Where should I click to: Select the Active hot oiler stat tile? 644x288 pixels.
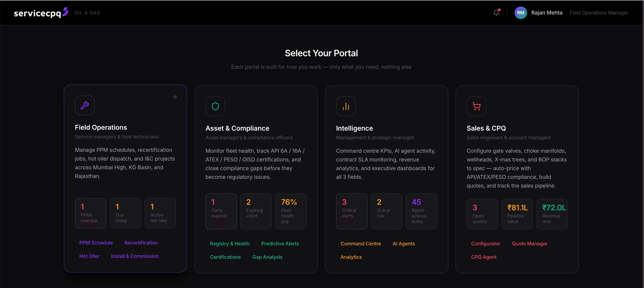(160, 213)
